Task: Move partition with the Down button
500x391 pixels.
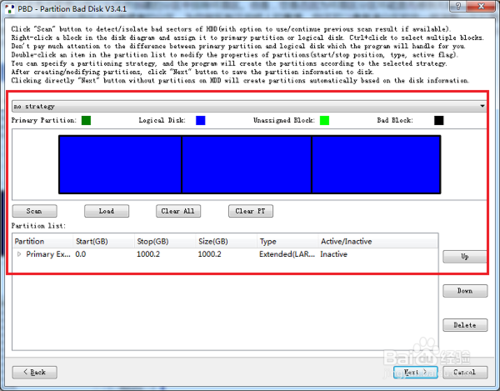Action: click(x=465, y=291)
